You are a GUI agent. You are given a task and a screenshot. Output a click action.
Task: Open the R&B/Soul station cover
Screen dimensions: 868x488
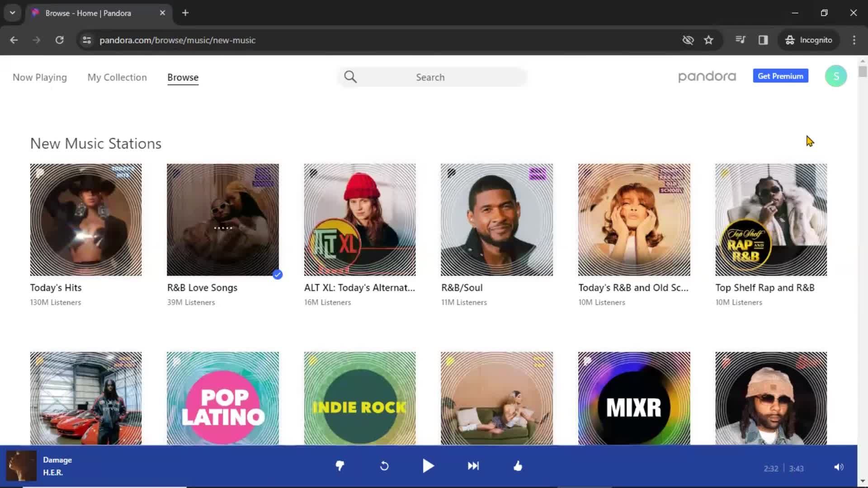point(497,220)
